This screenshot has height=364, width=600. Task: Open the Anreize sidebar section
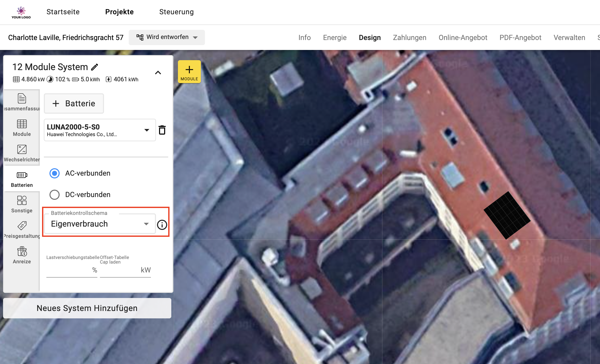click(22, 255)
